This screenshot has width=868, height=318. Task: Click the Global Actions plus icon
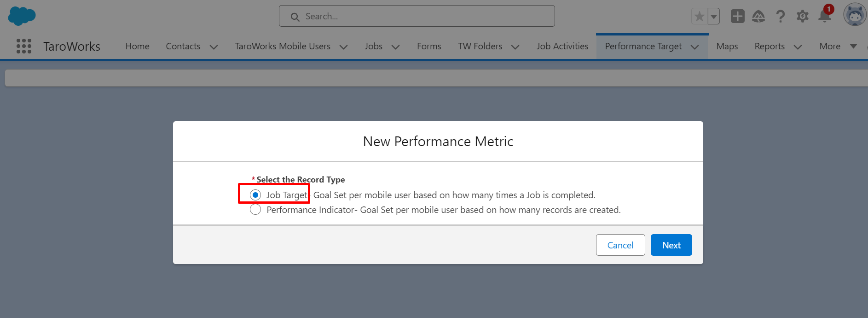738,16
